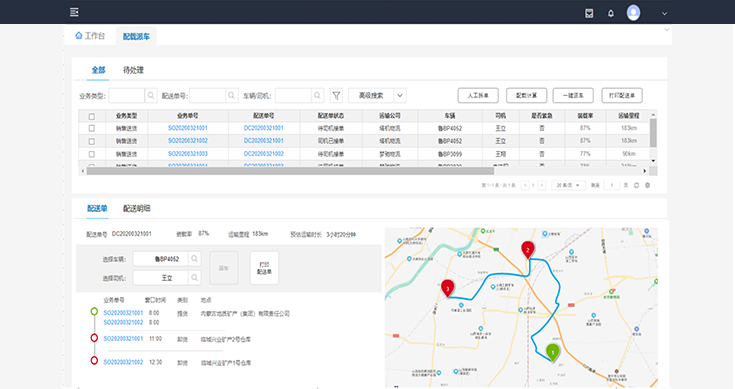Open the 20条/页 page size dropdown
Viewport: 735px width, 389px height.
[x=568, y=186]
